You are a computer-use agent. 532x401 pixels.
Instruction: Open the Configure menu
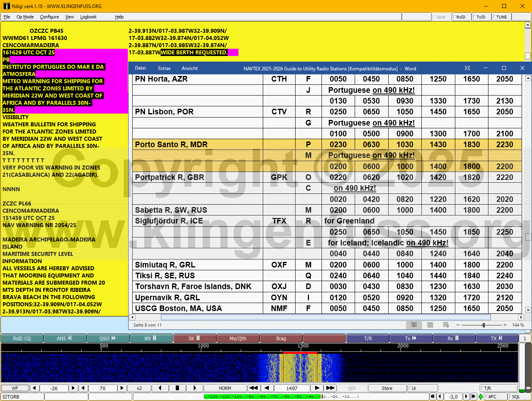(x=50, y=17)
